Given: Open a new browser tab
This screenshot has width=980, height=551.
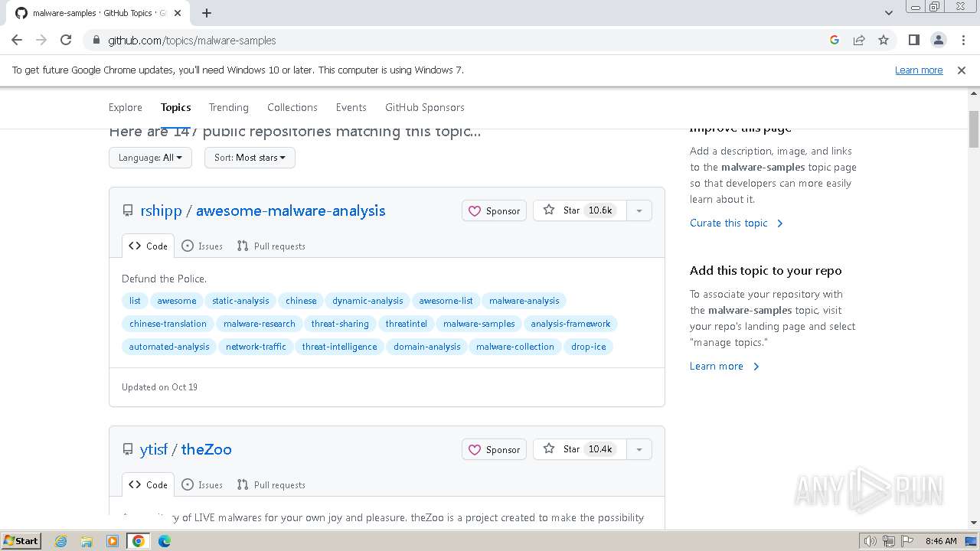Looking at the screenshot, I should pos(207,13).
